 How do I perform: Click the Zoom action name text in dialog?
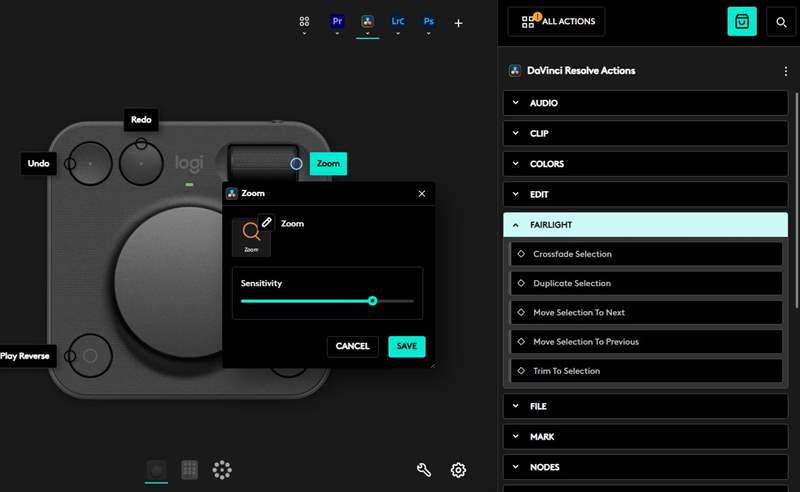click(x=292, y=224)
